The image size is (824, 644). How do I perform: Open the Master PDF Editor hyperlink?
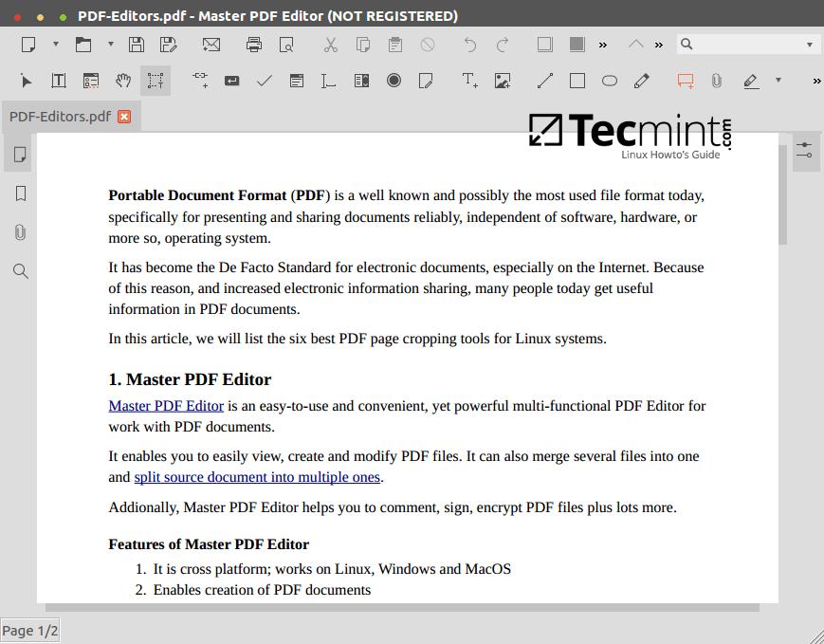165,405
